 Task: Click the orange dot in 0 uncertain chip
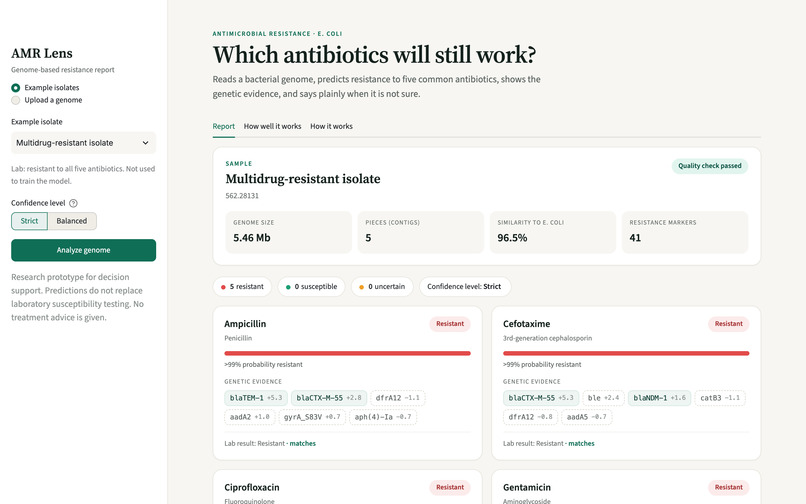pyautogui.click(x=361, y=287)
